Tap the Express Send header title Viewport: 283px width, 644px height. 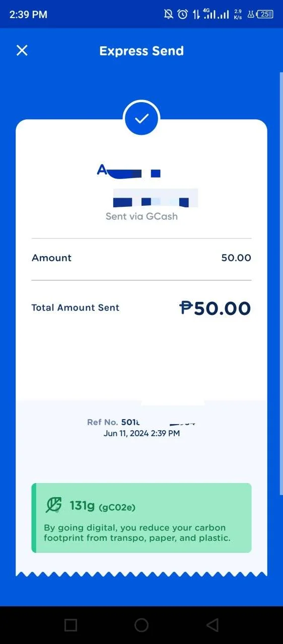[x=141, y=51]
